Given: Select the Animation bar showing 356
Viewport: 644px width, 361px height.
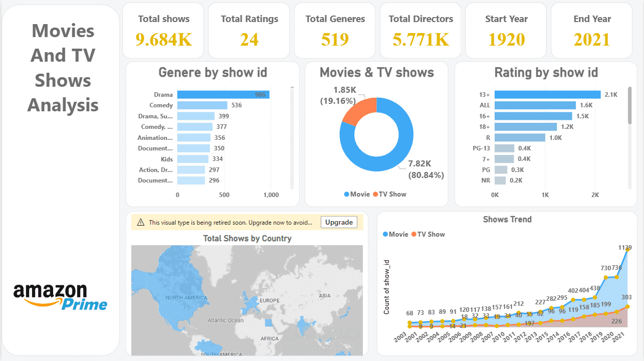Looking at the screenshot, I should [x=194, y=137].
